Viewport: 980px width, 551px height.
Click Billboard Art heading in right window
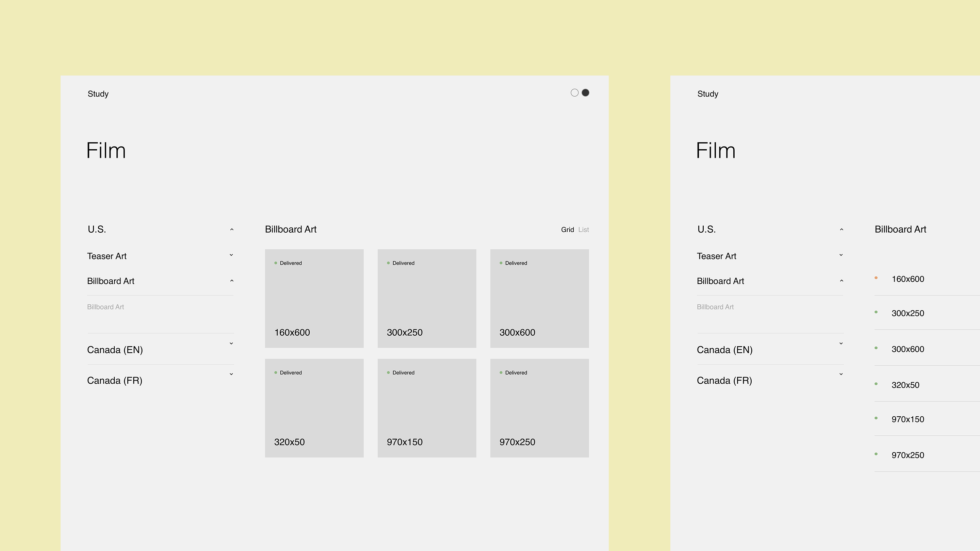click(900, 229)
